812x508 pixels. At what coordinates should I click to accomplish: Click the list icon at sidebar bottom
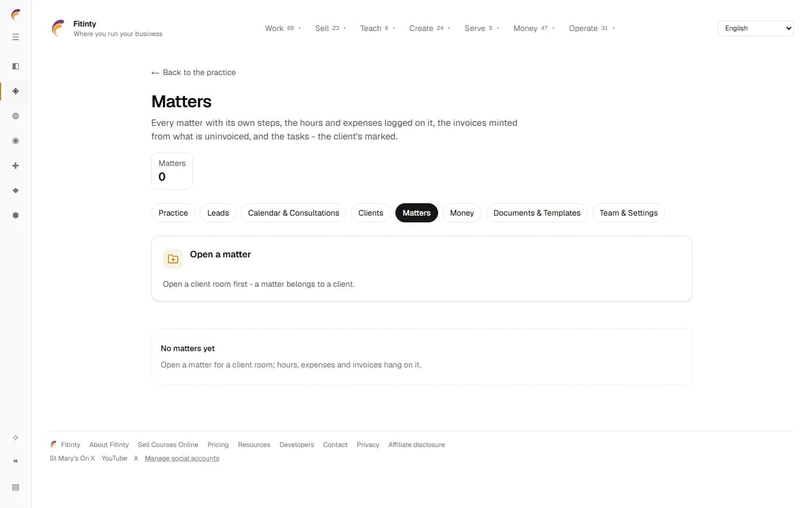[16, 488]
